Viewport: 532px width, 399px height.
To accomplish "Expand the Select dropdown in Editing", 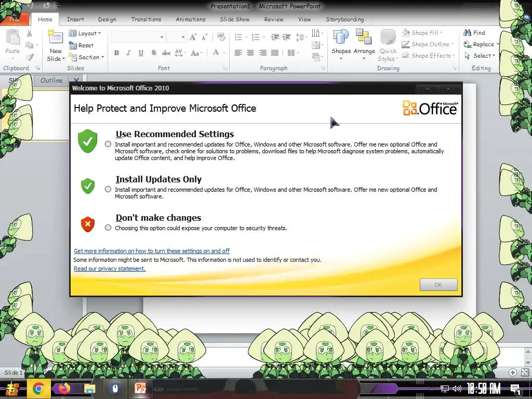I will (480, 55).
